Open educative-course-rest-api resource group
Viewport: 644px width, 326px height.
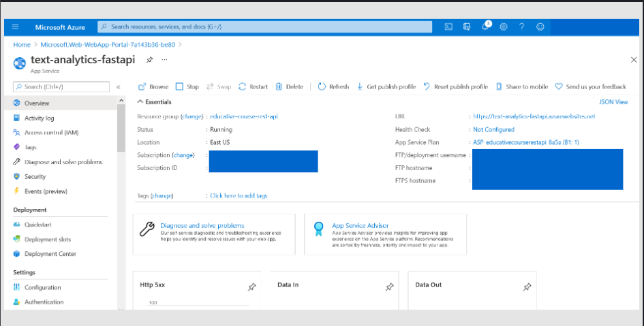[x=244, y=116]
